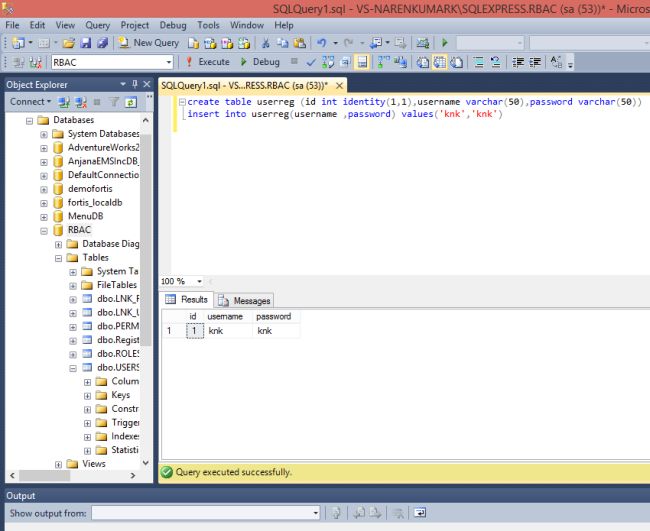Viewport: 650px width, 531px height.
Task: Collapse the query code block outline marker
Action: (x=181, y=102)
